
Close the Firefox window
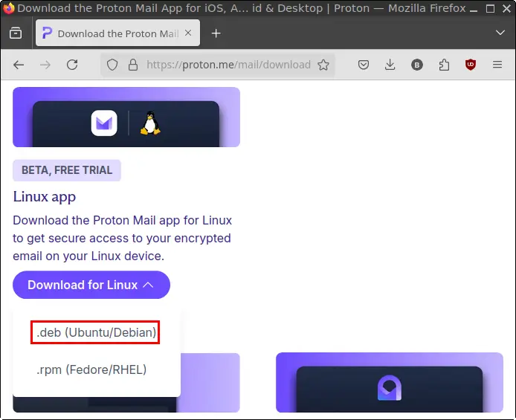507,9
